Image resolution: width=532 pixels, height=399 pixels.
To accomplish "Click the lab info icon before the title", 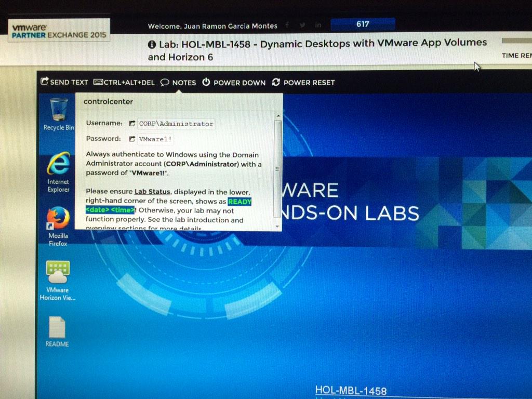I will coord(152,45).
